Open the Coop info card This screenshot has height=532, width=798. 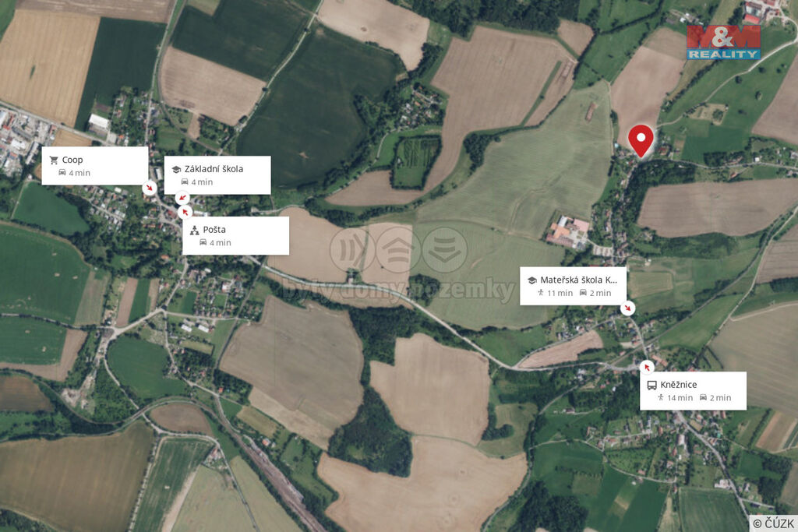point(94,166)
